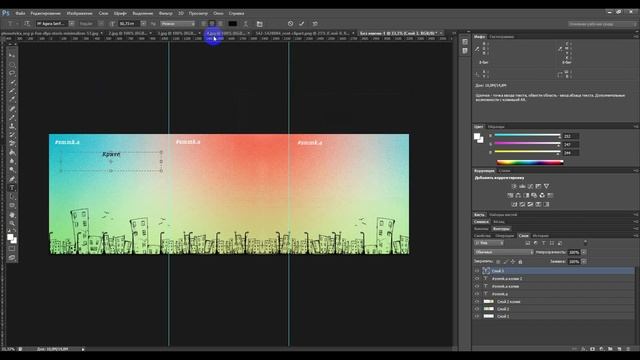Toggle Quick Mask mode
Viewport: 640px width, 360px height.
tap(12, 249)
